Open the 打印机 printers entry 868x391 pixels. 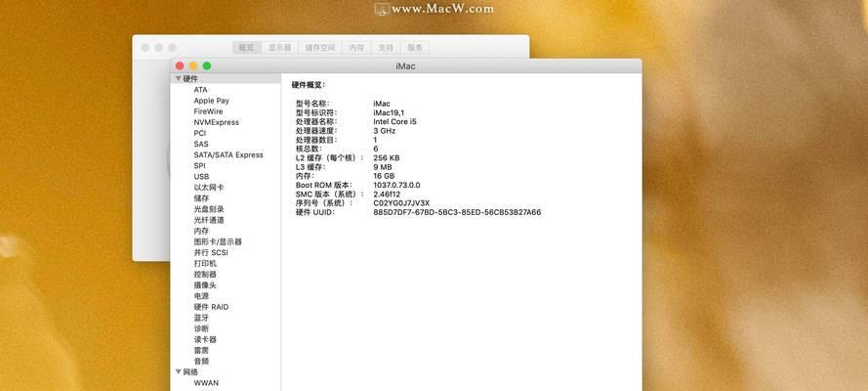[x=205, y=264]
